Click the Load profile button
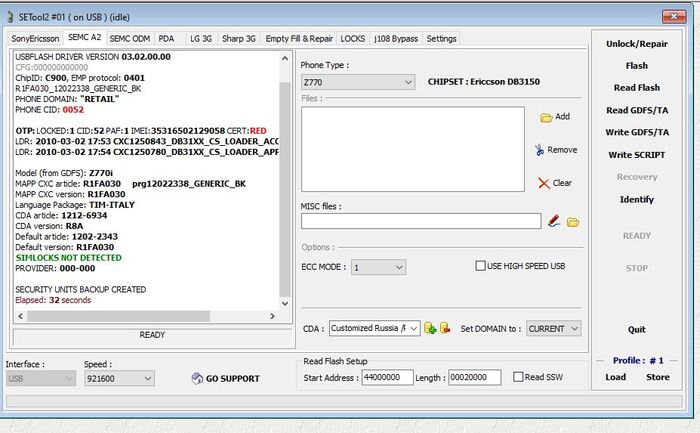Screen dimensions: 700x433 615,377
